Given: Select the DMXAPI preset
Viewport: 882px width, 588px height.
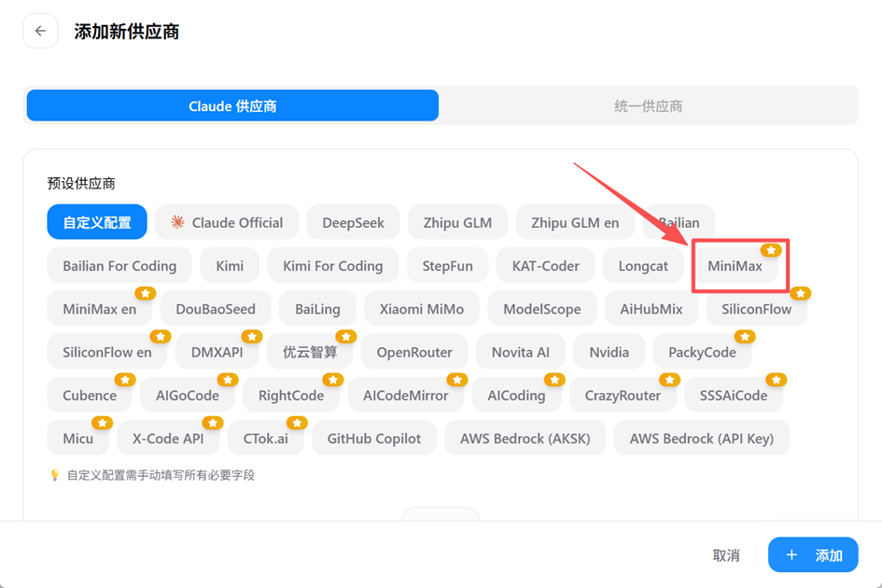Looking at the screenshot, I should pos(217,352).
